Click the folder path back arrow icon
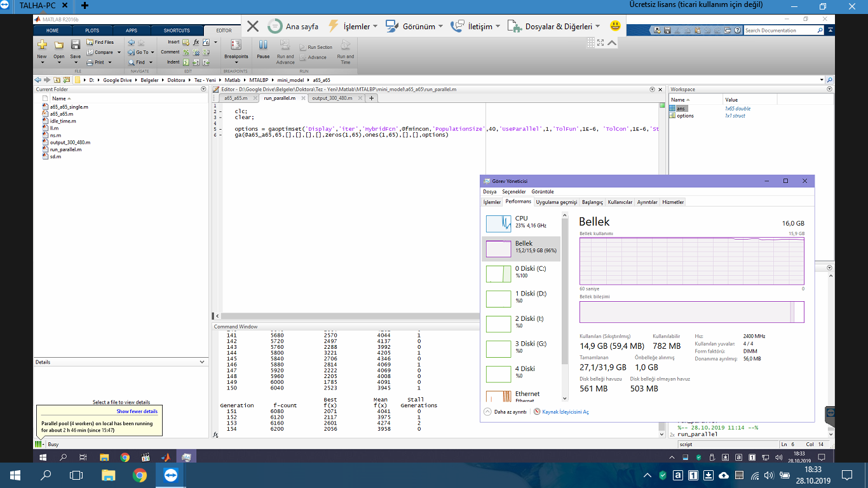This screenshot has width=868, height=488. (x=38, y=80)
